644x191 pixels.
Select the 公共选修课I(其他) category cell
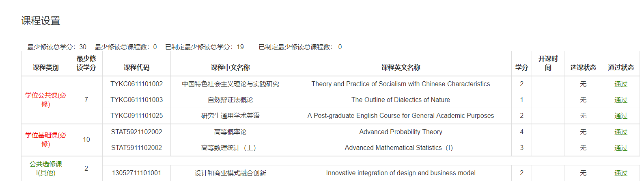click(x=45, y=169)
